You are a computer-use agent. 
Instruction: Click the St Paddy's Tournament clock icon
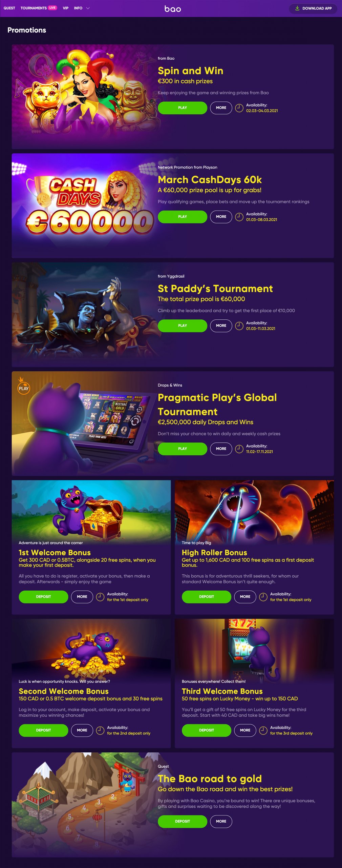239,325
